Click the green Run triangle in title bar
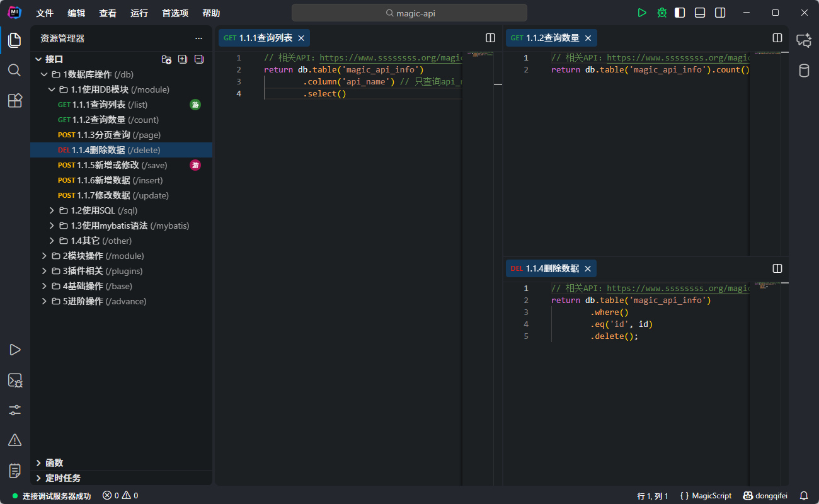Viewport: 819px width, 504px height. [x=642, y=13]
